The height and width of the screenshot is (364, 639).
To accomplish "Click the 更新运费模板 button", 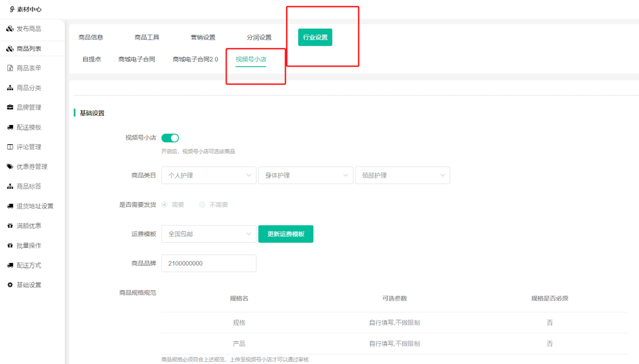I will pos(286,234).
